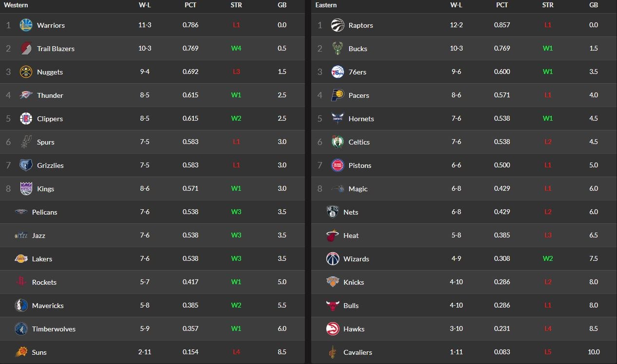Sort Eastern table by GB column
Image resolution: width=617 pixels, height=364 pixels.
pos(594,5)
